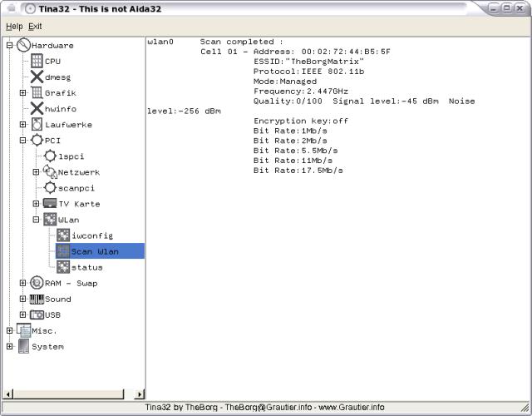Expand the Grafik node

coord(22,92)
